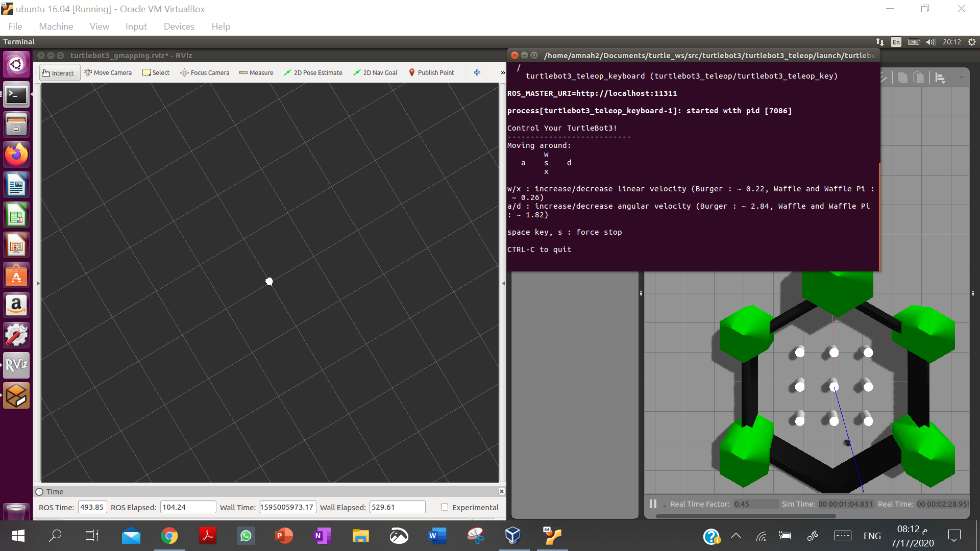980x551 pixels.
Task: Open the Windows Start menu
Action: [x=18, y=536]
